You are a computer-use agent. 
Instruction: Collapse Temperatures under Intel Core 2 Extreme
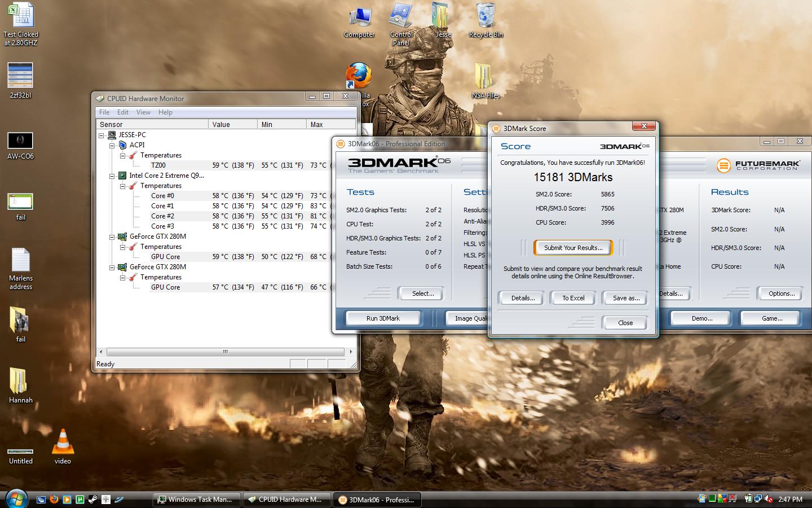point(123,186)
